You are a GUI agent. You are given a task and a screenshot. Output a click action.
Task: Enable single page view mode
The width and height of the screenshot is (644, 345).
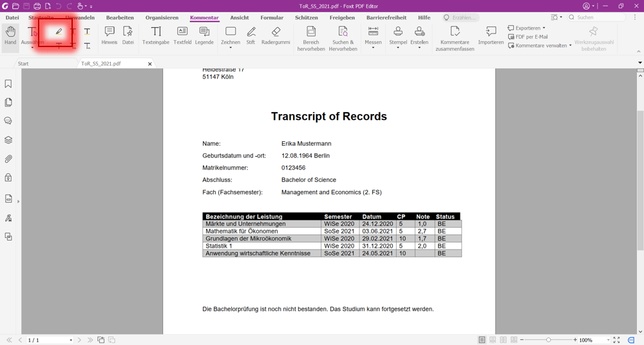pos(482,340)
